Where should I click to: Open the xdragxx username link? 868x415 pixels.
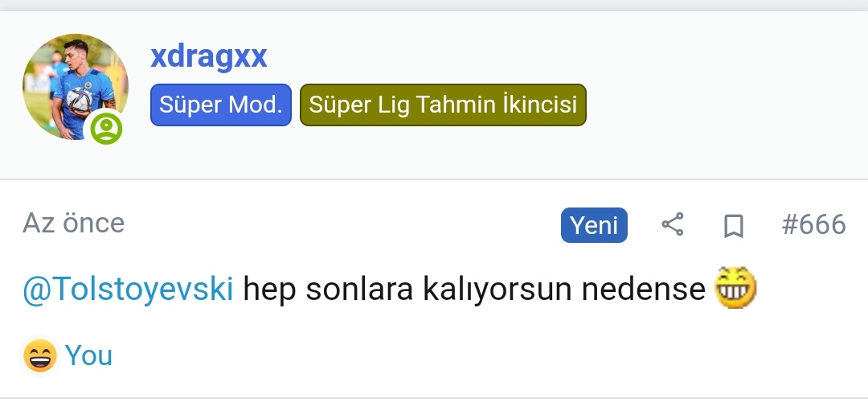[x=208, y=56]
